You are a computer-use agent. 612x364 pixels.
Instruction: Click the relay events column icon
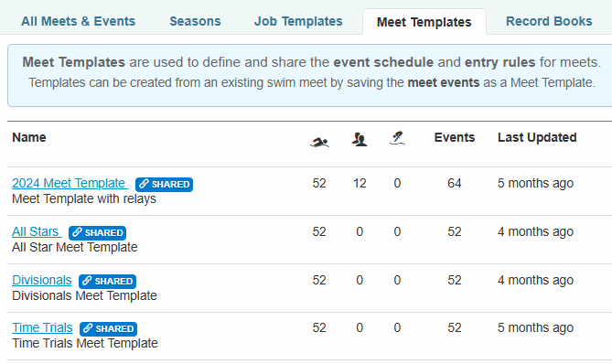(x=360, y=139)
